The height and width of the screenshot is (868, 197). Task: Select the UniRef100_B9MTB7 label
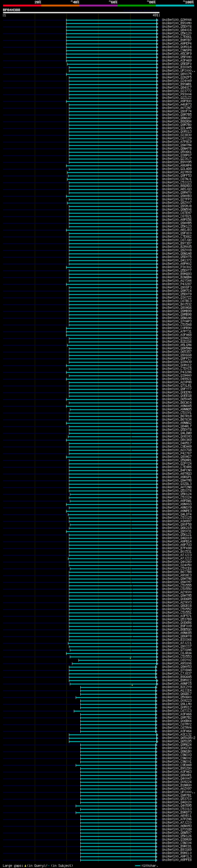tap(177, 40)
